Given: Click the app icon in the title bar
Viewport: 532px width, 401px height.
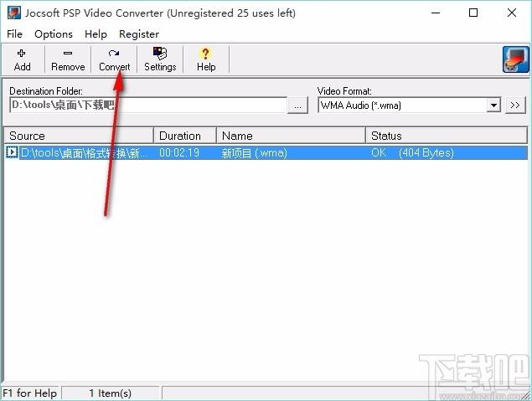Looking at the screenshot, I should (x=14, y=13).
